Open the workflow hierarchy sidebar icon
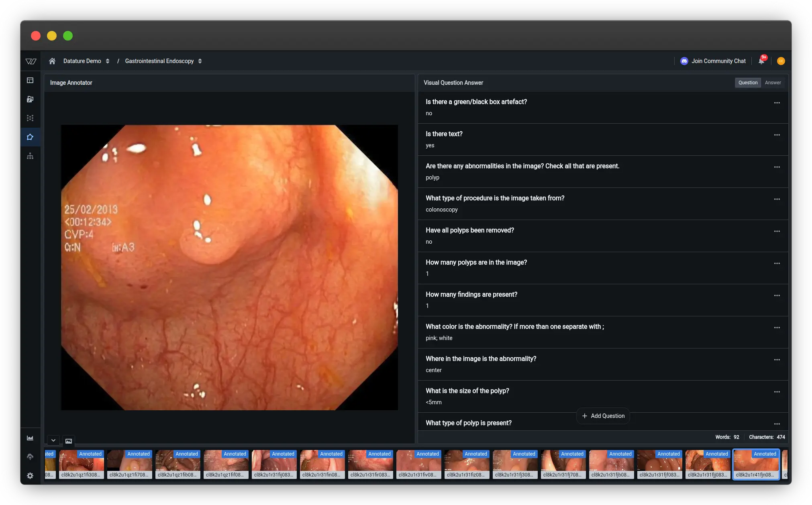The image size is (812, 505). coord(30,156)
